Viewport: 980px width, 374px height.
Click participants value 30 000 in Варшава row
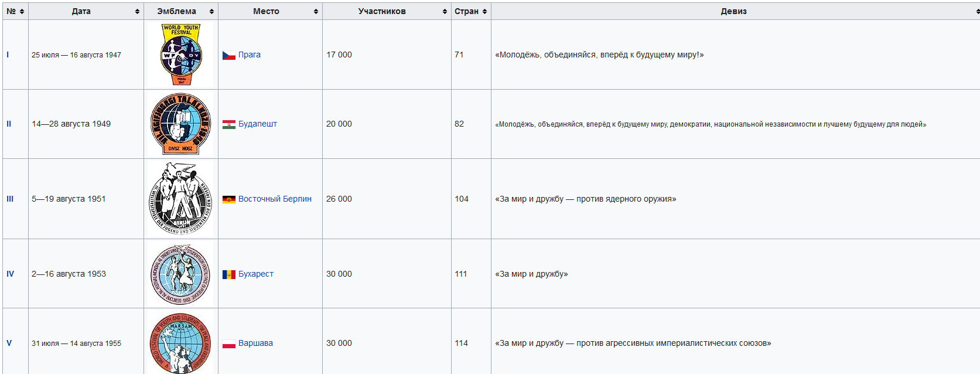pos(339,343)
